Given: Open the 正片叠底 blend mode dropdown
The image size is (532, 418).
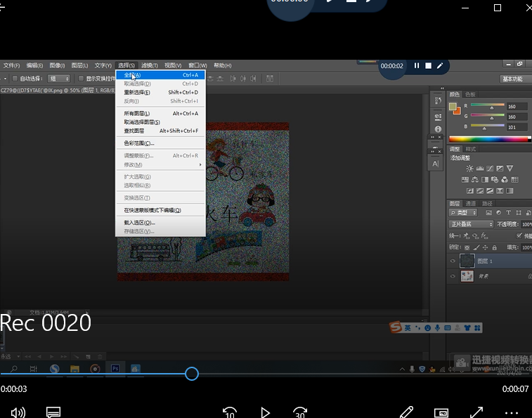Looking at the screenshot, I should (472, 224).
